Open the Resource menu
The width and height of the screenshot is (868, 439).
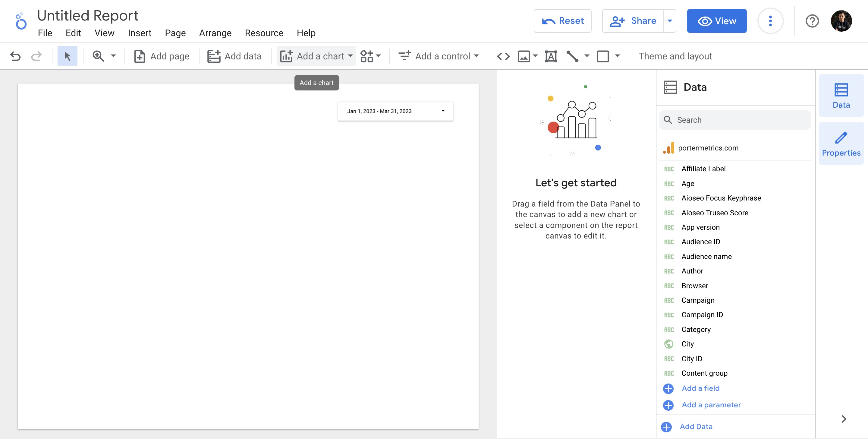264,33
